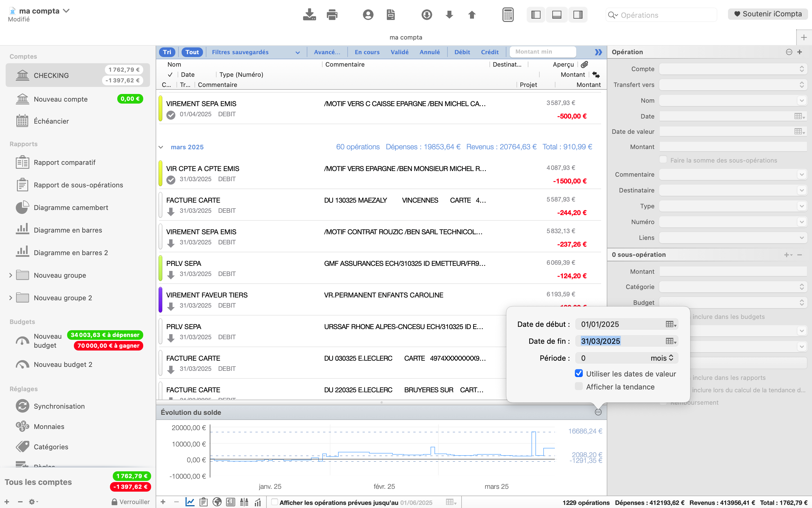The height and width of the screenshot is (508, 812).
Task: Select the En cours filter
Action: pos(367,52)
